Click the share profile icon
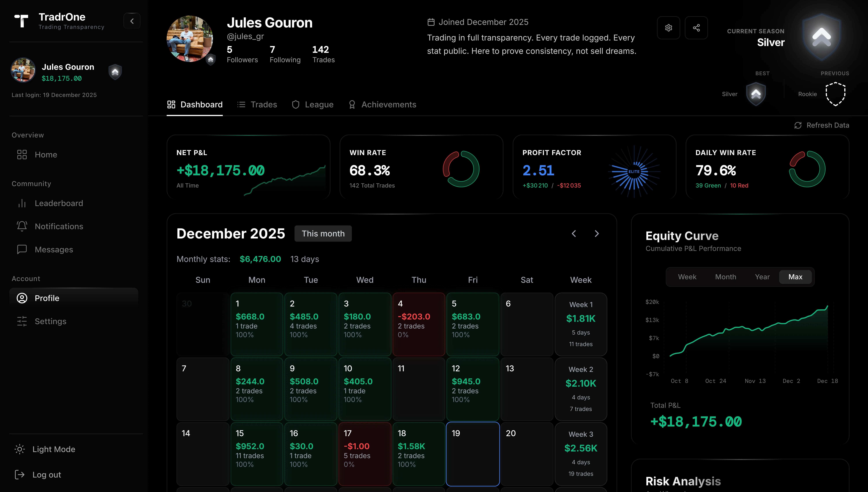868x492 pixels. 696,28
